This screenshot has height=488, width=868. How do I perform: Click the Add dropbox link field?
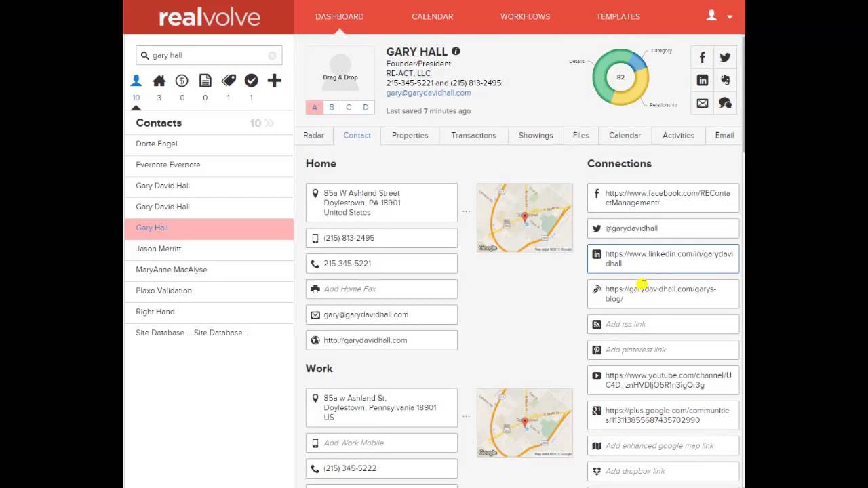663,471
